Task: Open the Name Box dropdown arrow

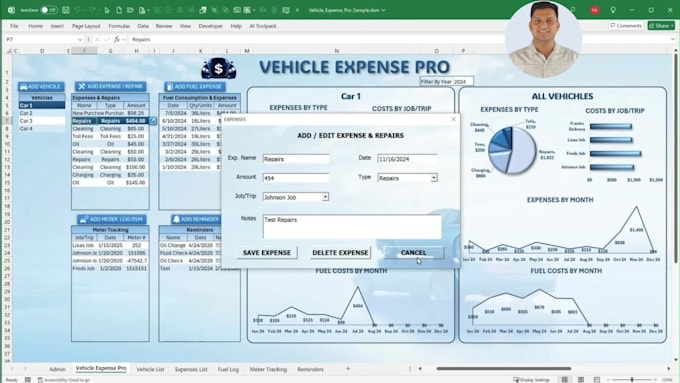Action: point(80,39)
